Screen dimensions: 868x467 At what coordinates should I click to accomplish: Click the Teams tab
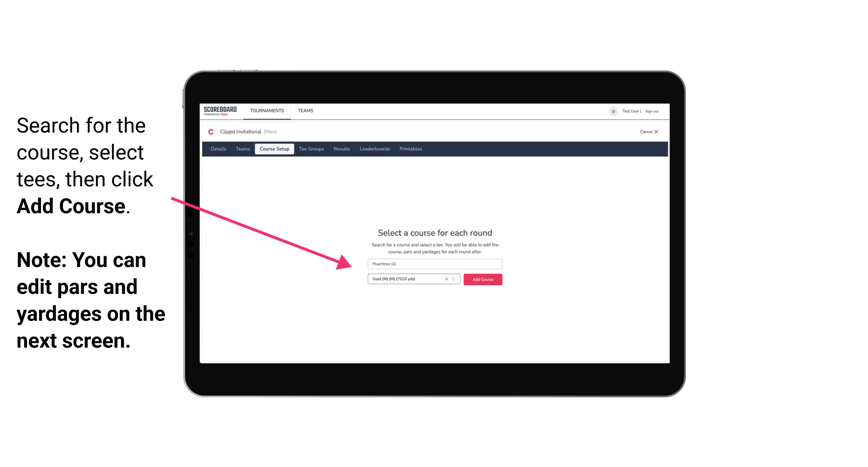pos(242,148)
